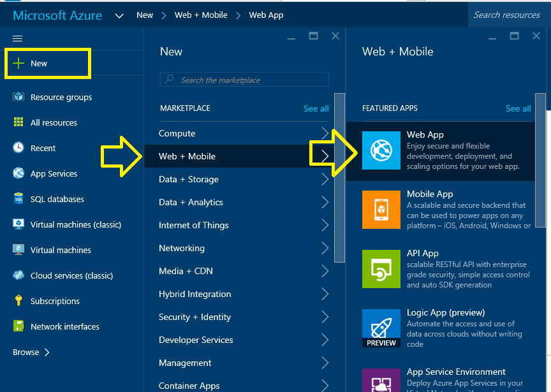Expand the Compute category chevron

pos(325,133)
